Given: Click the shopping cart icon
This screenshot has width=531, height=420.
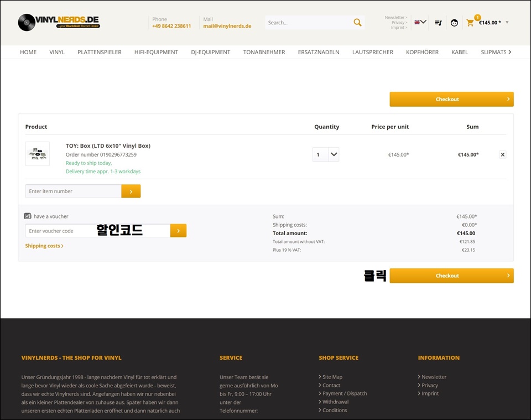Looking at the screenshot, I should (470, 23).
